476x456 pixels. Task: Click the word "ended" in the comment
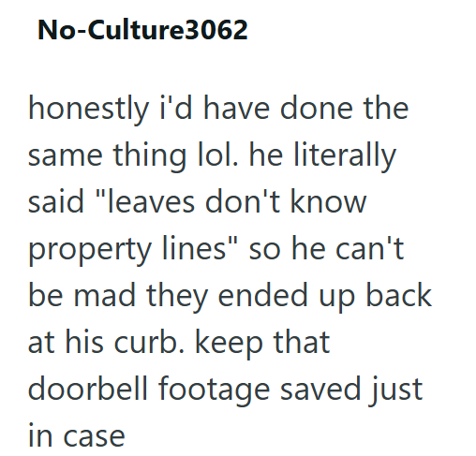tap(263, 295)
